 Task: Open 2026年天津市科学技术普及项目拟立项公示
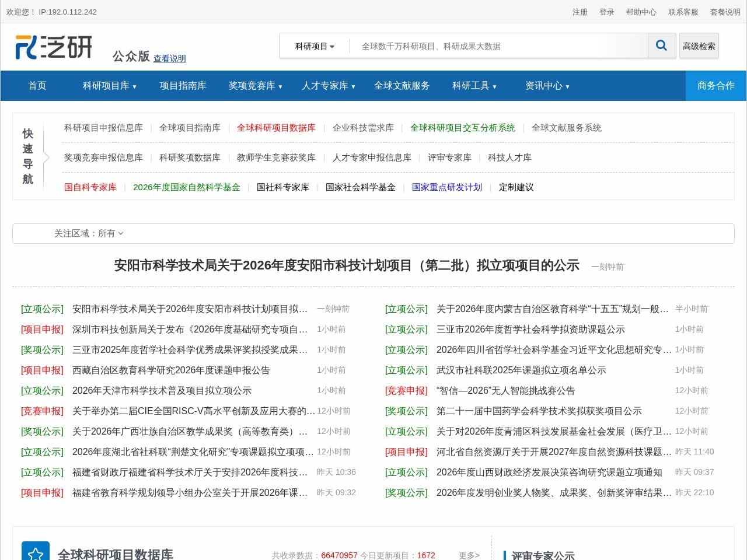[162, 391]
